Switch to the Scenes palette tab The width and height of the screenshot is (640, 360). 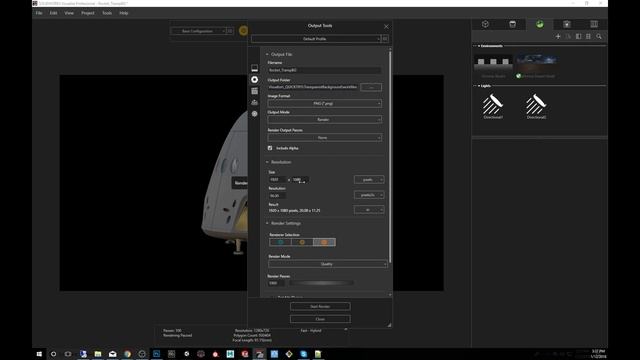pos(540,24)
